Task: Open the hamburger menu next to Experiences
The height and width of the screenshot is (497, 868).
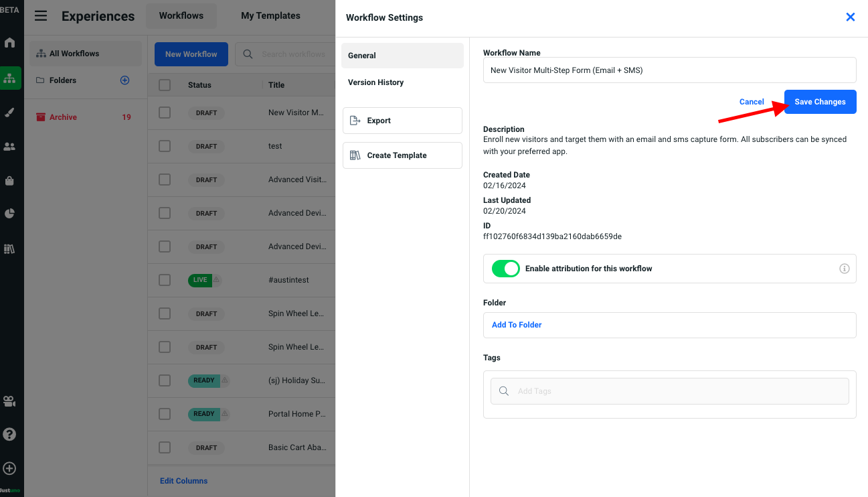Action: point(41,16)
